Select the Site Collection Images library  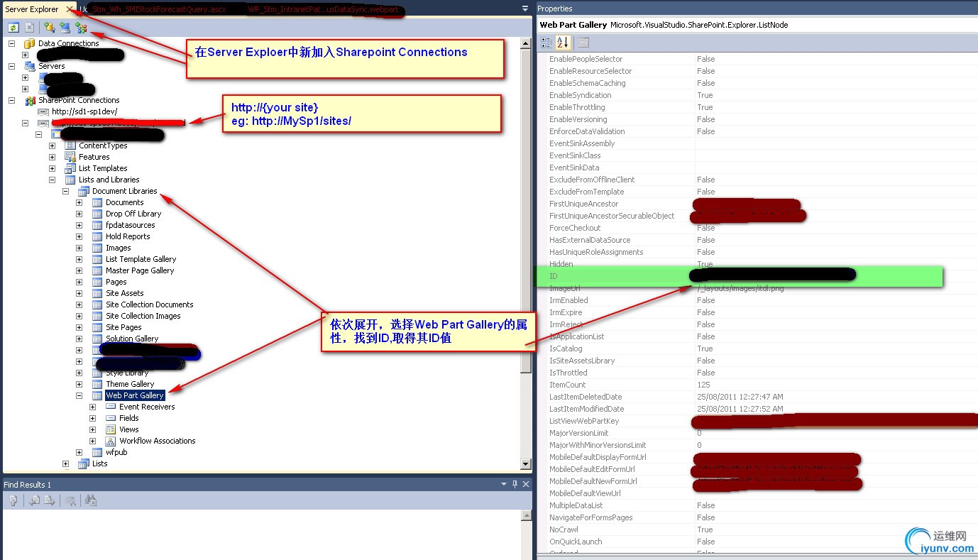coord(143,316)
